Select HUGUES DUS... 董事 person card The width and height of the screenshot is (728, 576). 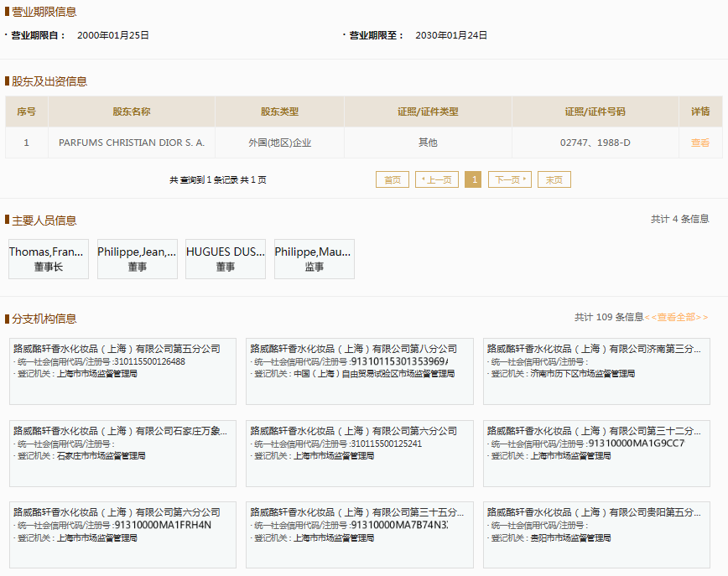226,259
